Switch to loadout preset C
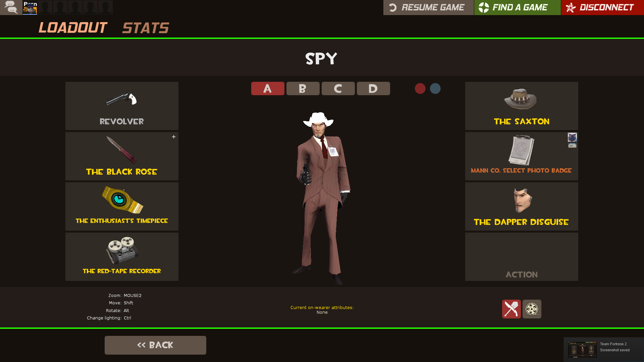 pos(338,88)
